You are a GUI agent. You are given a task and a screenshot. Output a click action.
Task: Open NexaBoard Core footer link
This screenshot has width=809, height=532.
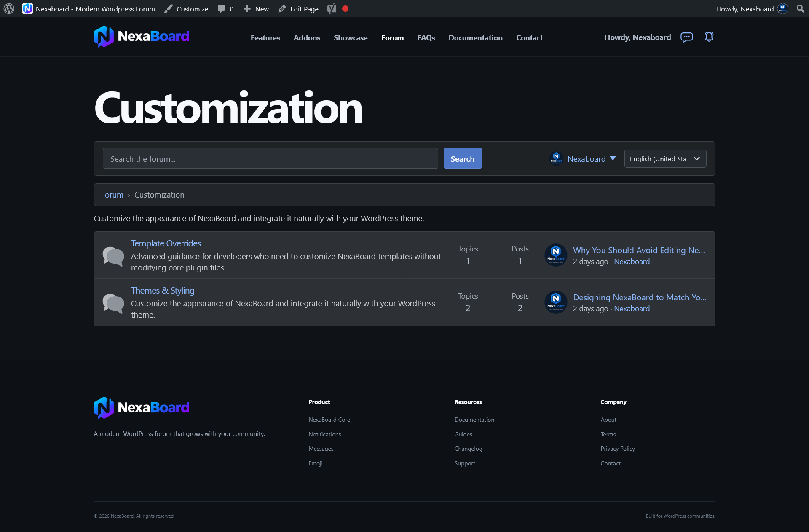coord(329,420)
